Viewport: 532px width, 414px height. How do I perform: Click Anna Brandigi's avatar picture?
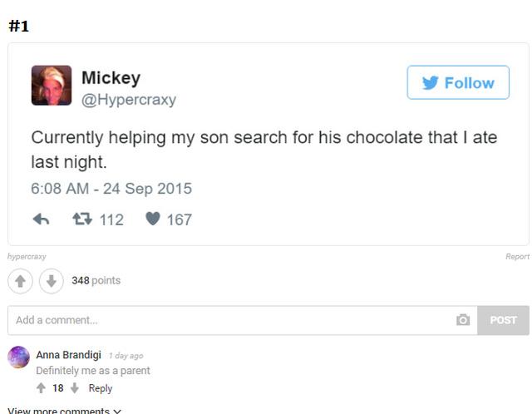(x=18, y=357)
